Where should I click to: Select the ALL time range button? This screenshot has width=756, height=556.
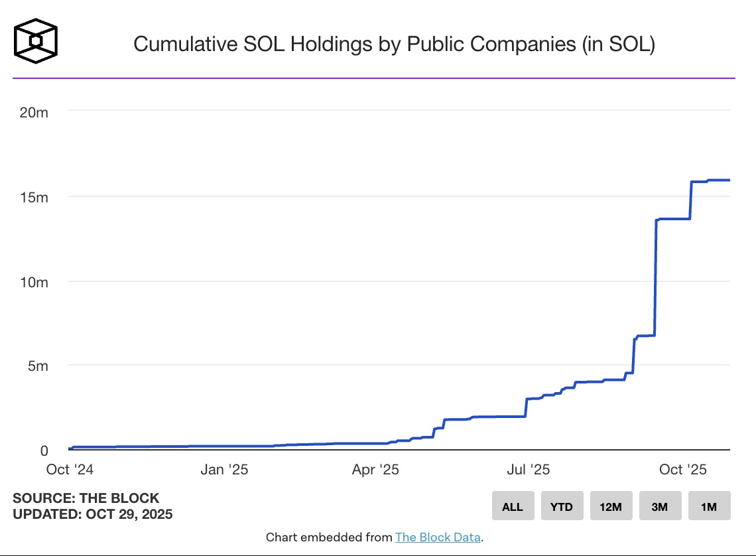click(513, 506)
